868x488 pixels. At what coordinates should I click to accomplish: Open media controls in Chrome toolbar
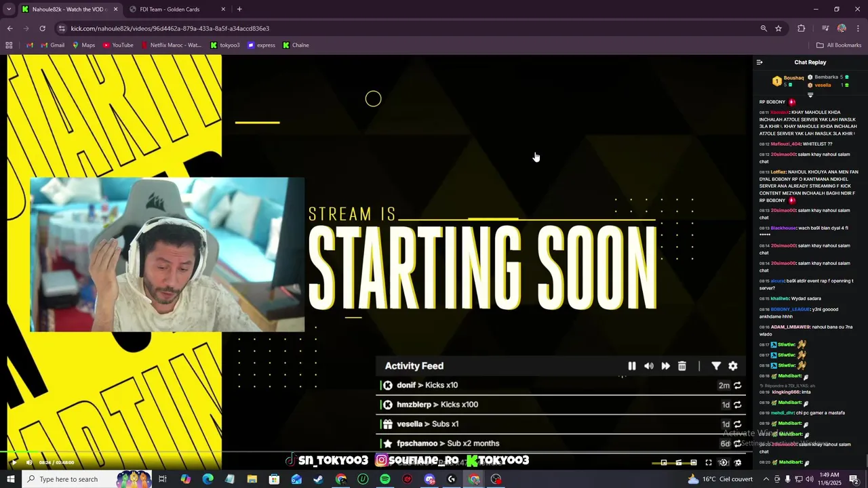point(825,28)
